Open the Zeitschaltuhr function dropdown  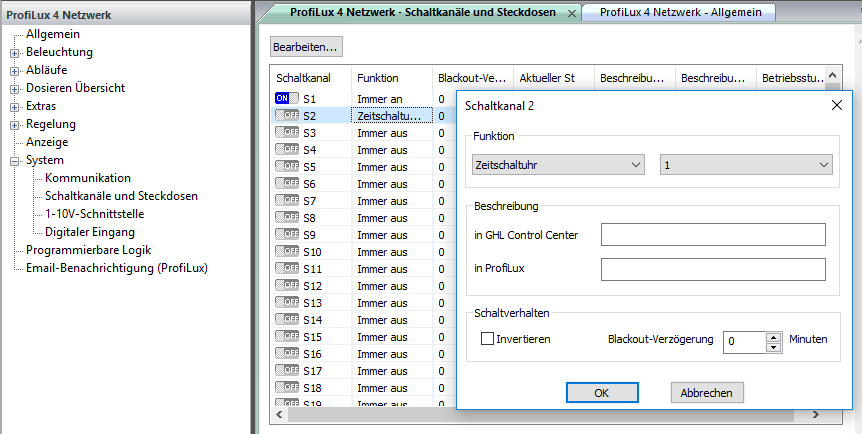tap(558, 164)
